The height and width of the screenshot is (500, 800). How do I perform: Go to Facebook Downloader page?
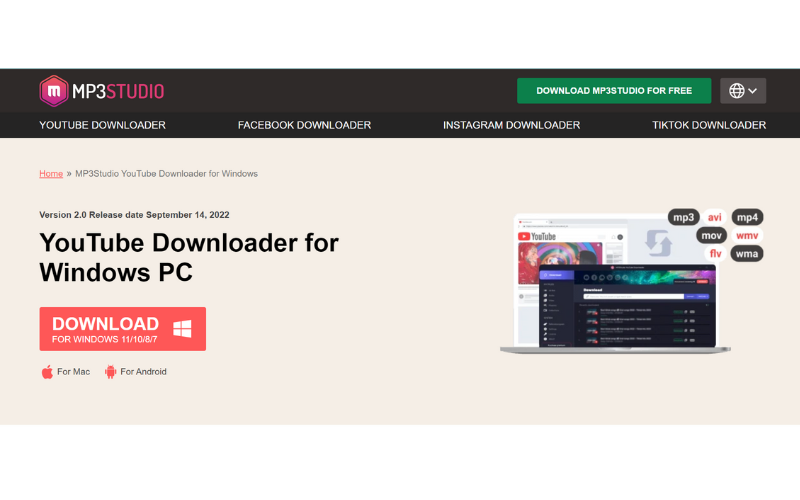coord(304,125)
